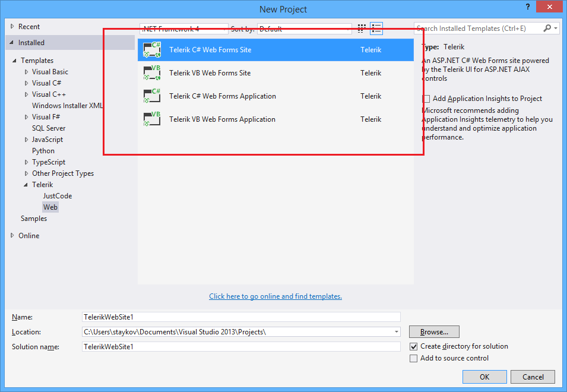
Task: Enable Add Application Insights to Project
Action: pos(426,99)
